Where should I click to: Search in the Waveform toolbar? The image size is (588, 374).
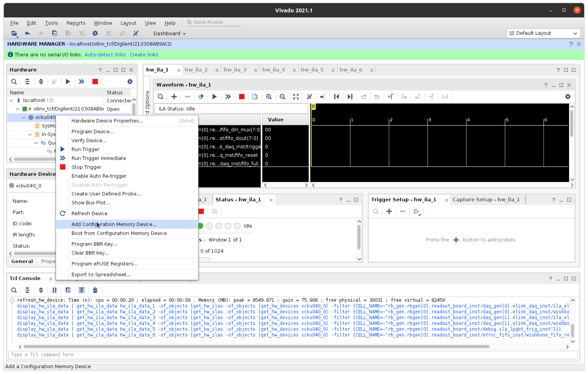[x=161, y=97]
